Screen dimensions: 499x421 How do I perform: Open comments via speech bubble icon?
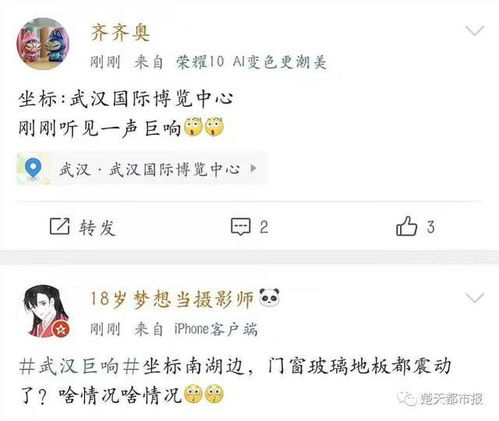[240, 227]
